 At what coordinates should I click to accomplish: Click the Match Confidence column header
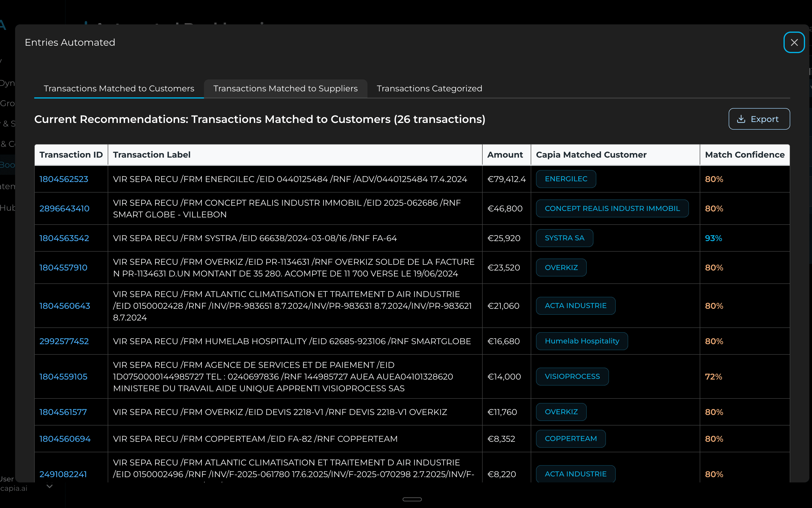744,155
